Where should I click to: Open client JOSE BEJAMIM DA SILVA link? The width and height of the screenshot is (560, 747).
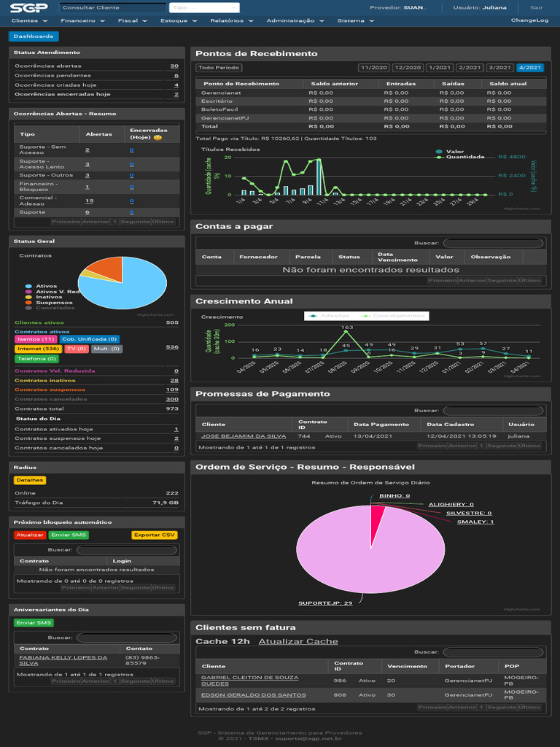pos(244,436)
